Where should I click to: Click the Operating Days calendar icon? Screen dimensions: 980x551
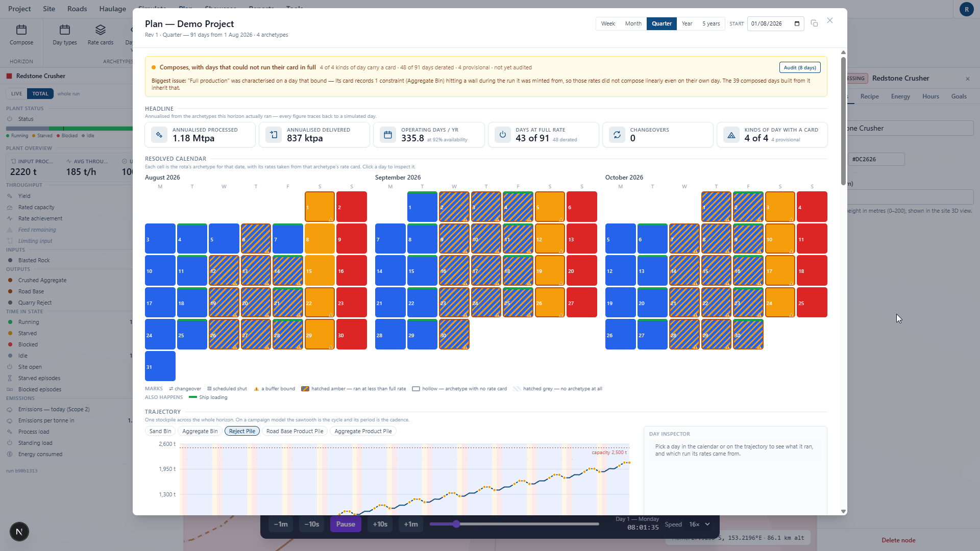click(x=388, y=135)
